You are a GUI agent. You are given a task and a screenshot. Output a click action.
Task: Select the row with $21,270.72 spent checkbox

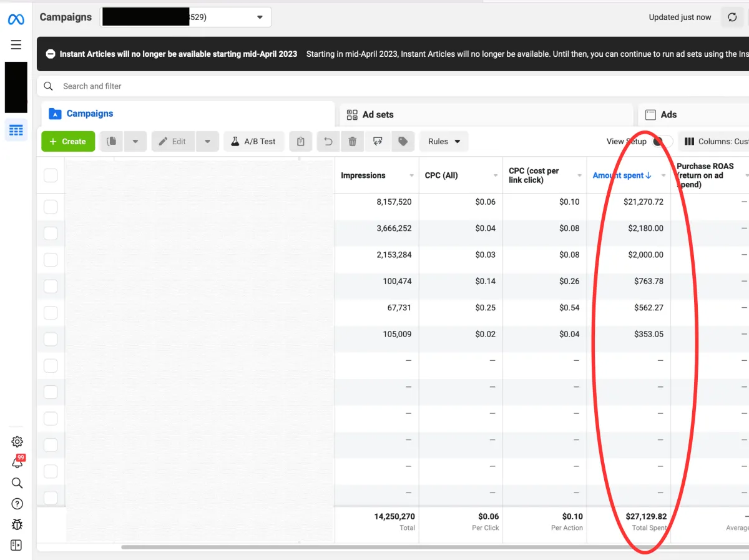(51, 207)
